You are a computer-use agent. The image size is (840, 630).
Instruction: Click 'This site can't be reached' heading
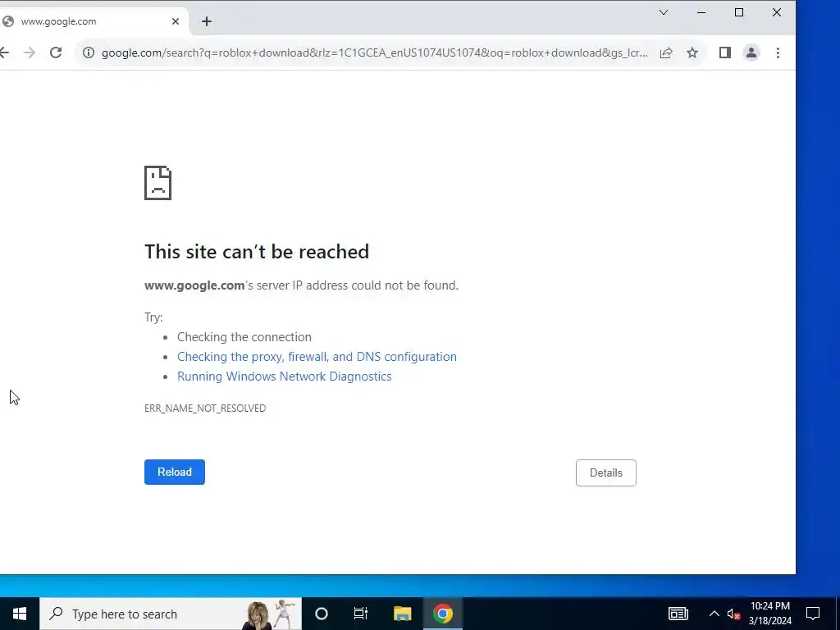coord(257,252)
